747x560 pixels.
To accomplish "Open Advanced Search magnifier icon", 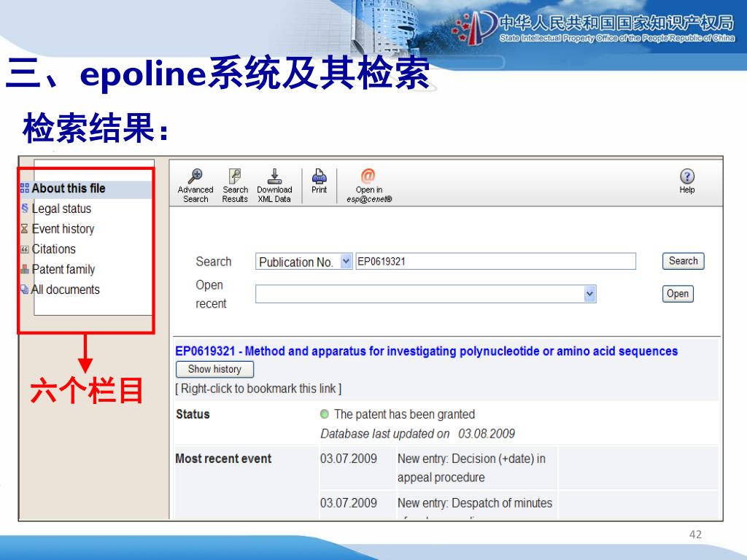I will coord(196,176).
